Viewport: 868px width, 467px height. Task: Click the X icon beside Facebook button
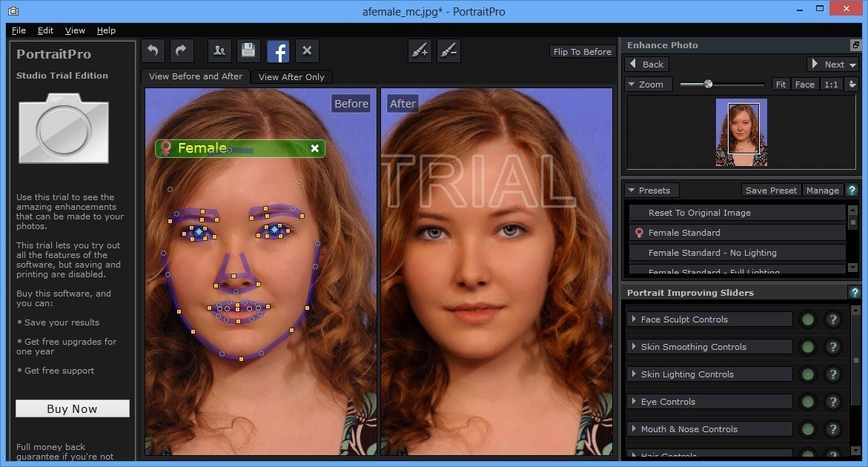point(307,50)
